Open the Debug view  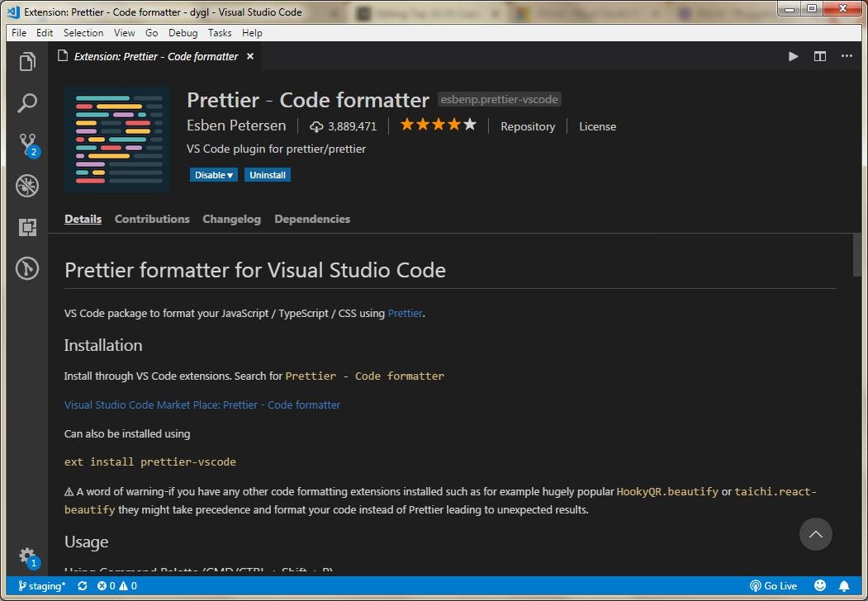coord(27,186)
